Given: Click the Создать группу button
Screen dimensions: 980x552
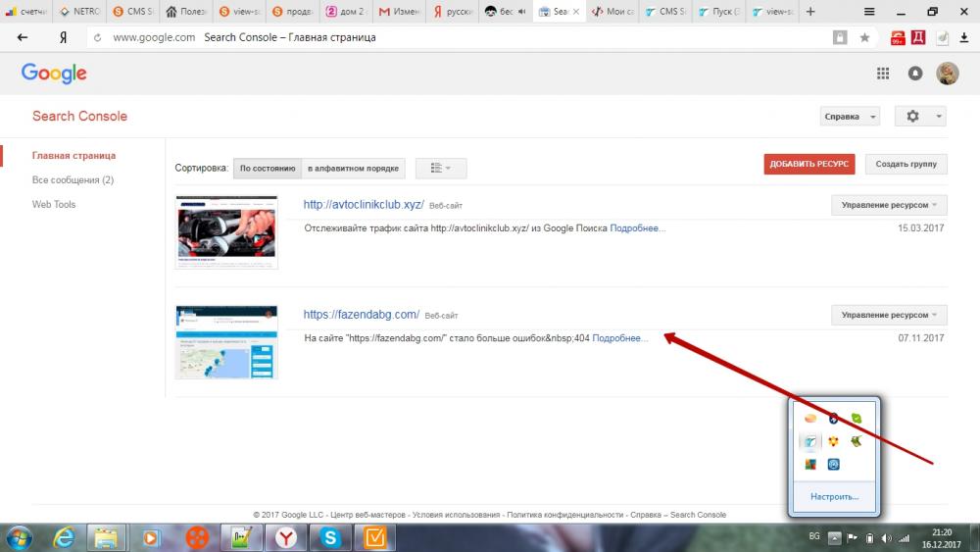Looking at the screenshot, I should coord(906,164).
